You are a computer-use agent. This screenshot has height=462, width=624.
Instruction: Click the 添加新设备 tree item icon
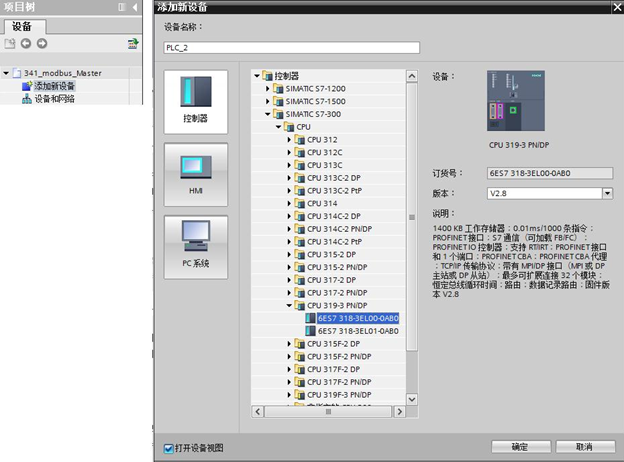click(27, 86)
